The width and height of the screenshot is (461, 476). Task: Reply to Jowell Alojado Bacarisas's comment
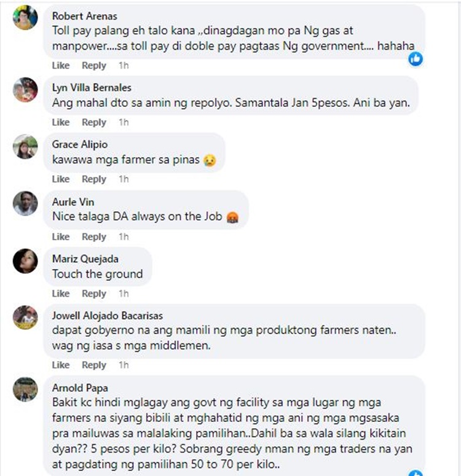click(94, 365)
